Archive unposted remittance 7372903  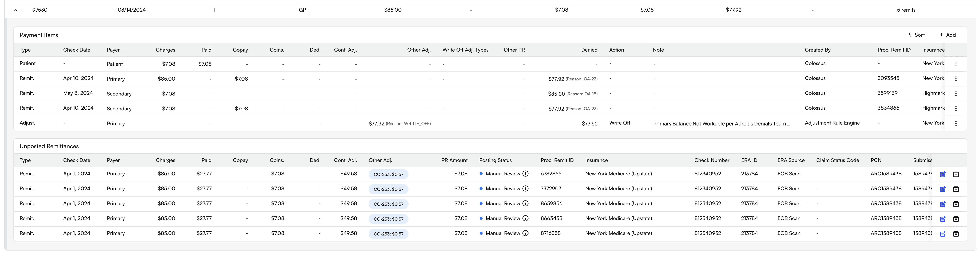click(x=956, y=189)
